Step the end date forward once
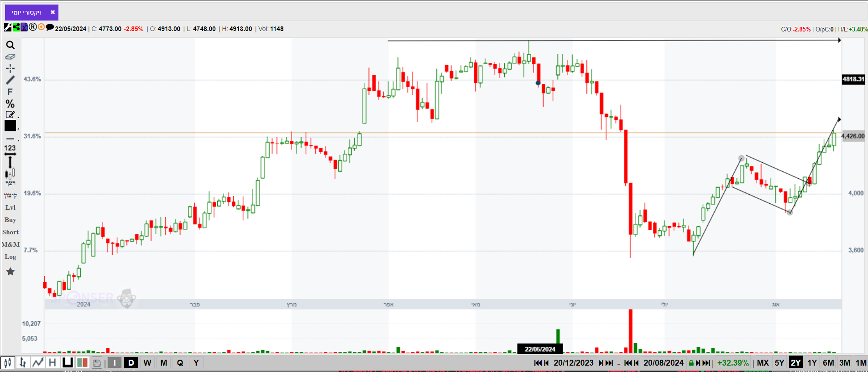The image size is (868, 372). [x=698, y=363]
